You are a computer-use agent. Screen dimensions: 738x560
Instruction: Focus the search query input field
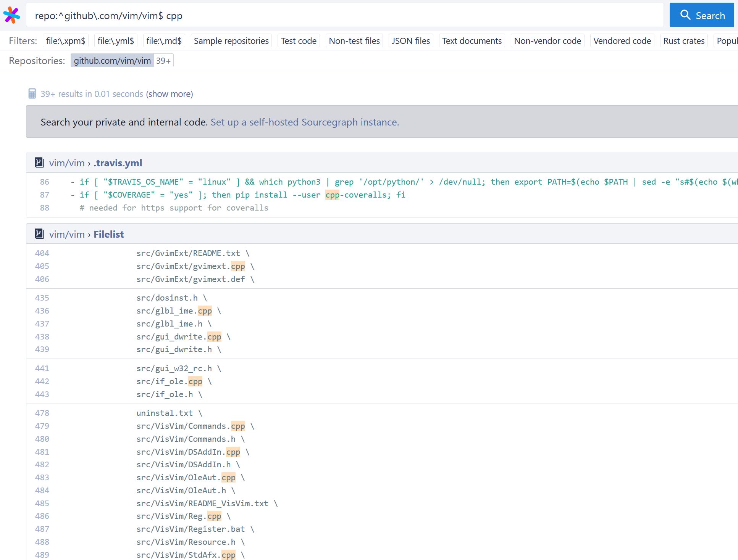click(345, 15)
